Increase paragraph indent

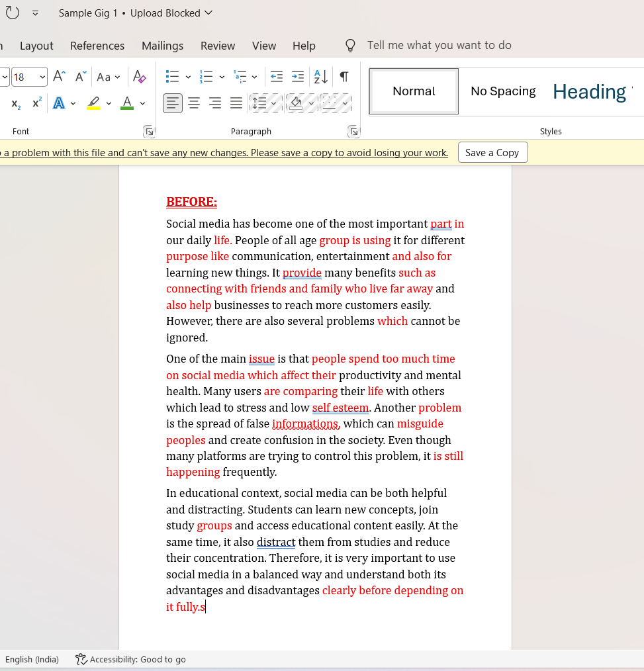coord(297,77)
